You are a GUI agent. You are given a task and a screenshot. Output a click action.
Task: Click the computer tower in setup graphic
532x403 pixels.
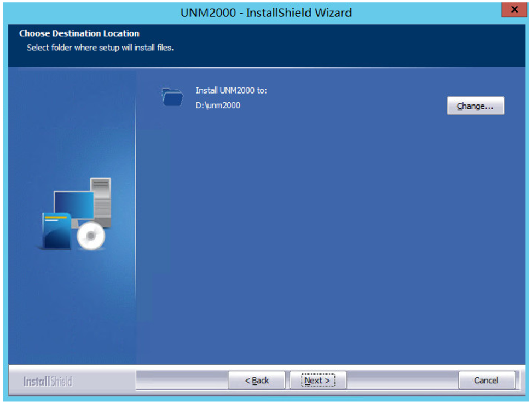101,202
